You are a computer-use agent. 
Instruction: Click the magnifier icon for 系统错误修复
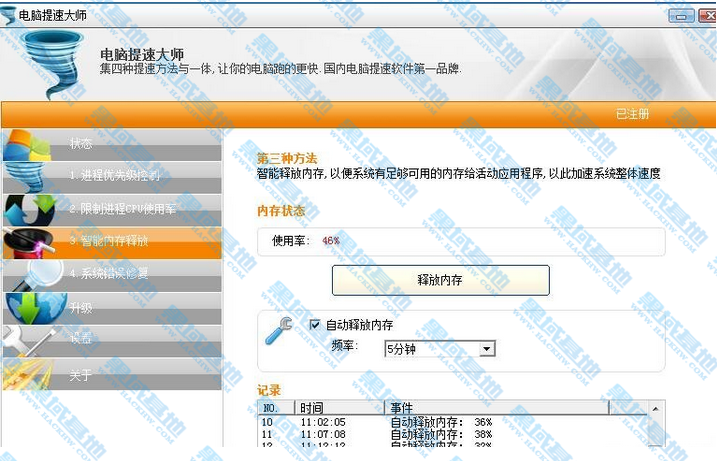point(37,276)
